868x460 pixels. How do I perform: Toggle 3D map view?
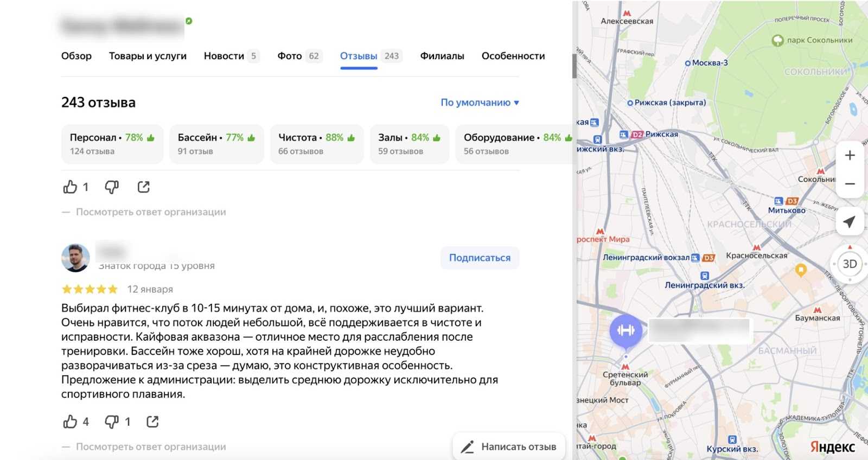[x=850, y=264]
